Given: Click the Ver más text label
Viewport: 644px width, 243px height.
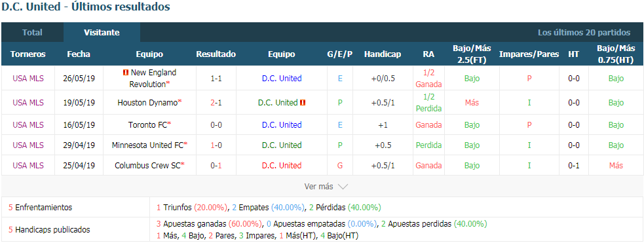Looking at the screenshot, I should [318, 187].
